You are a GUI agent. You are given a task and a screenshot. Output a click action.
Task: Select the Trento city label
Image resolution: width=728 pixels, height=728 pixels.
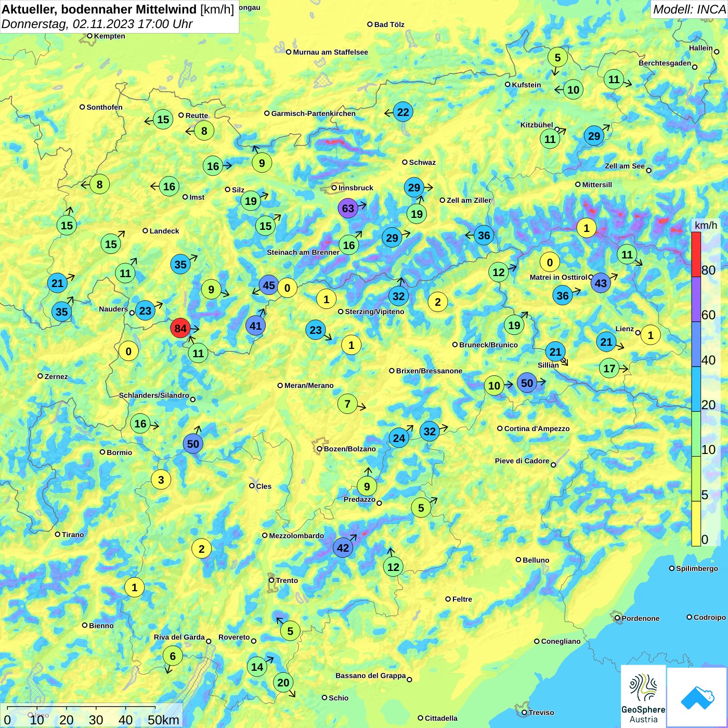(x=287, y=580)
